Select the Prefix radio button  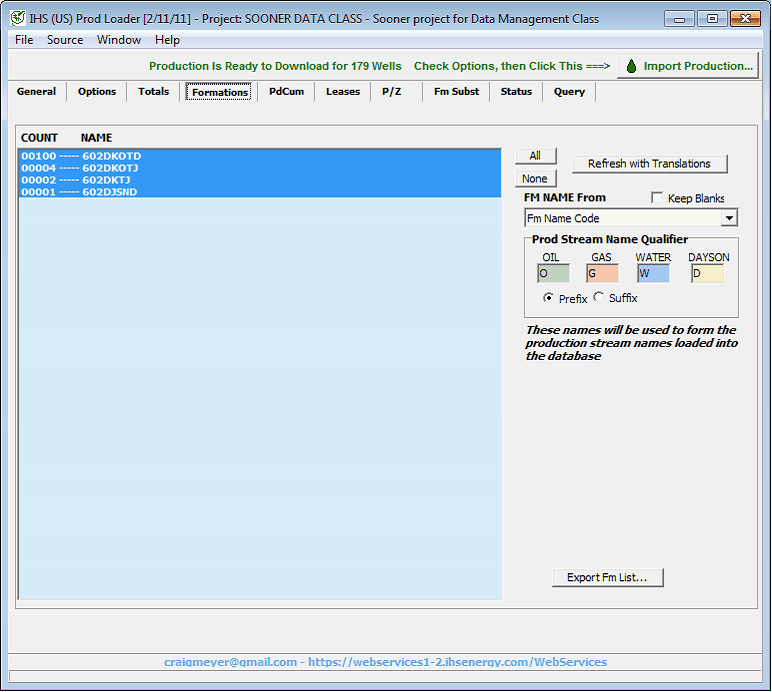tap(548, 298)
